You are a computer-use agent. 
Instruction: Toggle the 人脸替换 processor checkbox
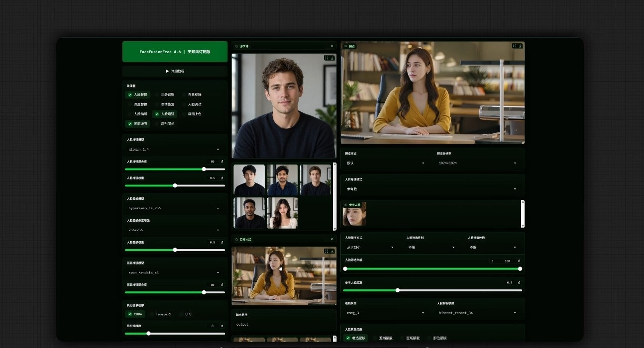coord(130,94)
